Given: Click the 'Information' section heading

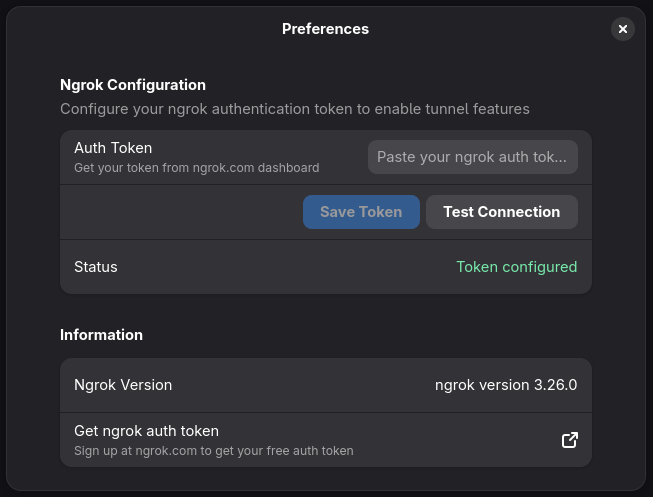Looking at the screenshot, I should tap(101, 335).
